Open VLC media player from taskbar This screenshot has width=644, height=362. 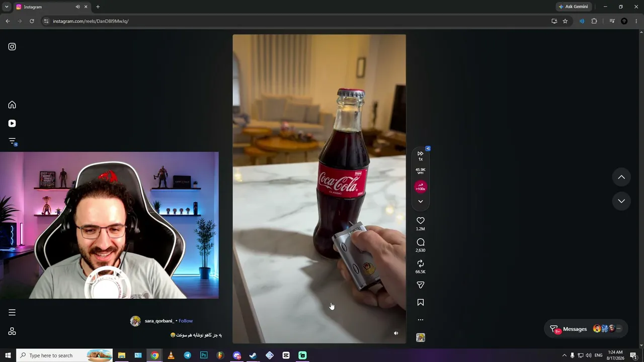tap(171, 355)
